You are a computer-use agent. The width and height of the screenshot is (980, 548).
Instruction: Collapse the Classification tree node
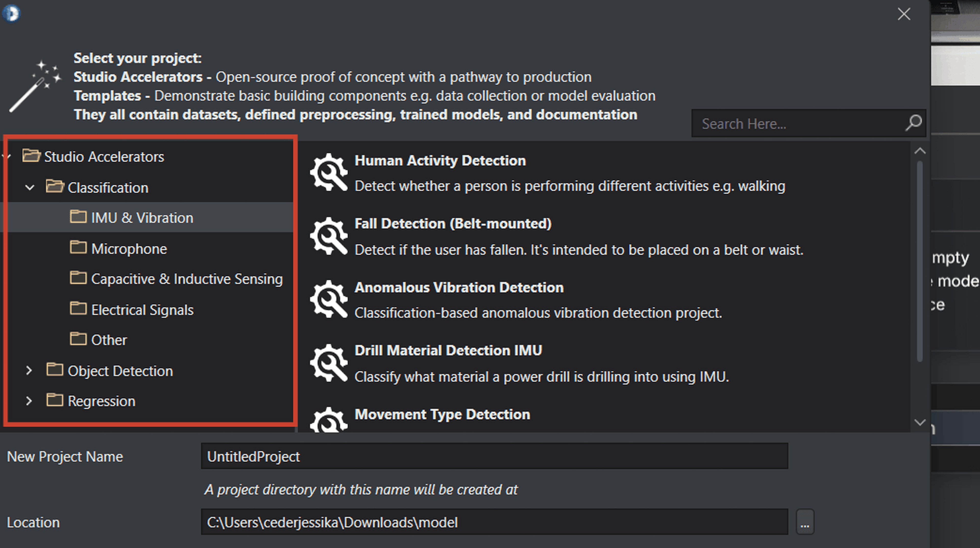[x=29, y=187]
